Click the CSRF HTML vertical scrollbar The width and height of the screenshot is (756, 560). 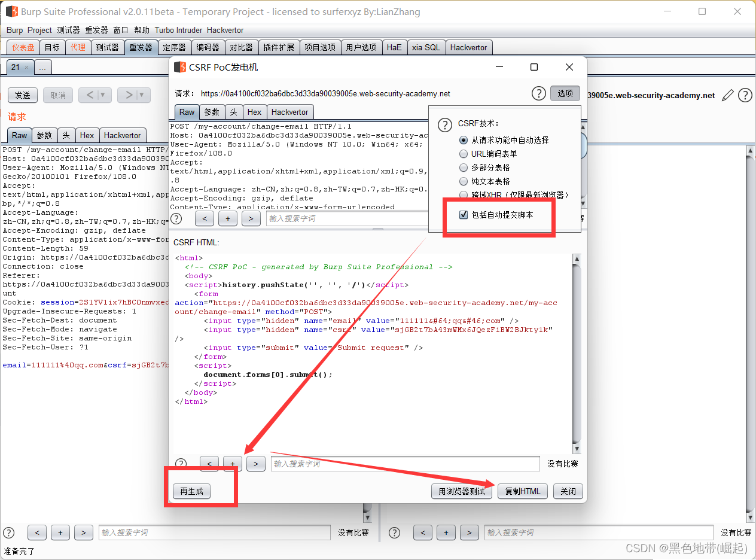coord(577,353)
